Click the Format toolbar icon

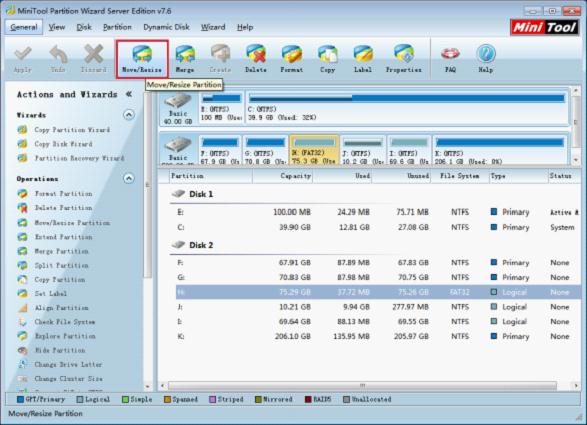(x=292, y=59)
